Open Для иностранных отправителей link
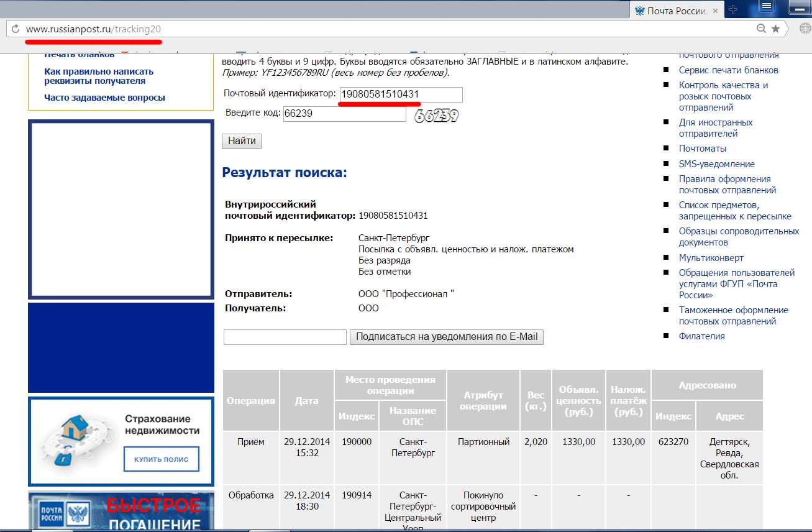This screenshot has width=812, height=532. (716, 128)
